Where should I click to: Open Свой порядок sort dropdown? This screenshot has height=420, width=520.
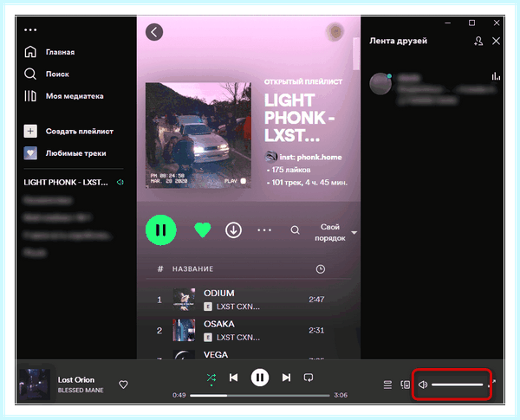(x=335, y=232)
